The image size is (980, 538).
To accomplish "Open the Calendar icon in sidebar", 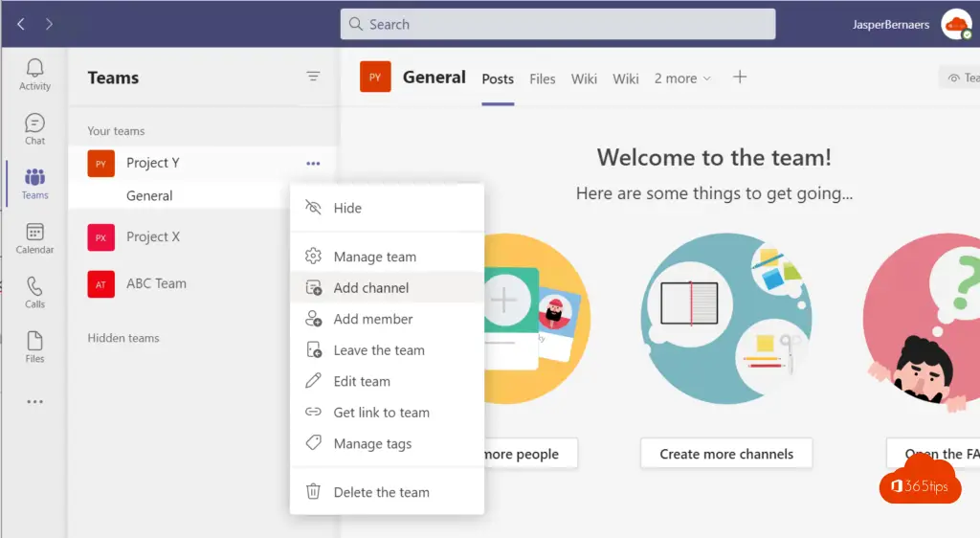I will [x=34, y=237].
